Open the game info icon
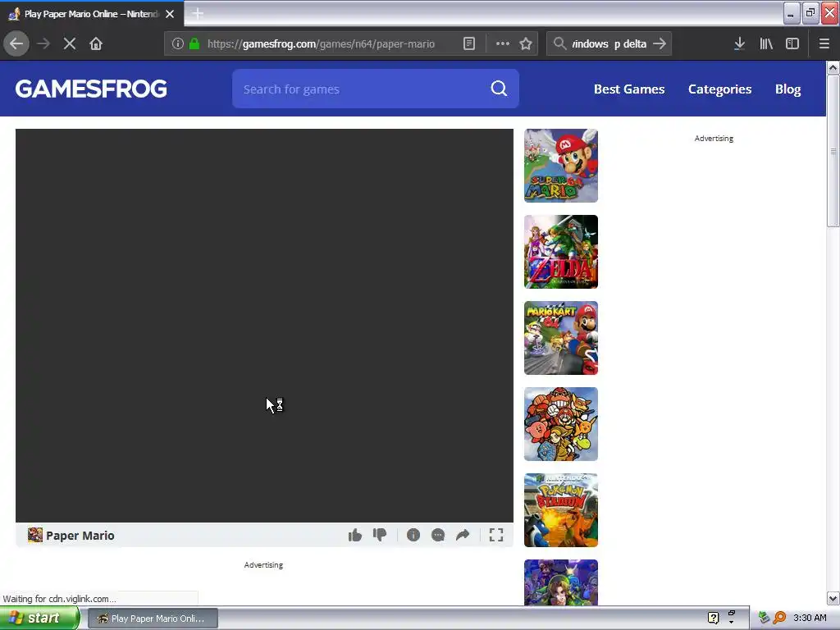 click(x=413, y=535)
